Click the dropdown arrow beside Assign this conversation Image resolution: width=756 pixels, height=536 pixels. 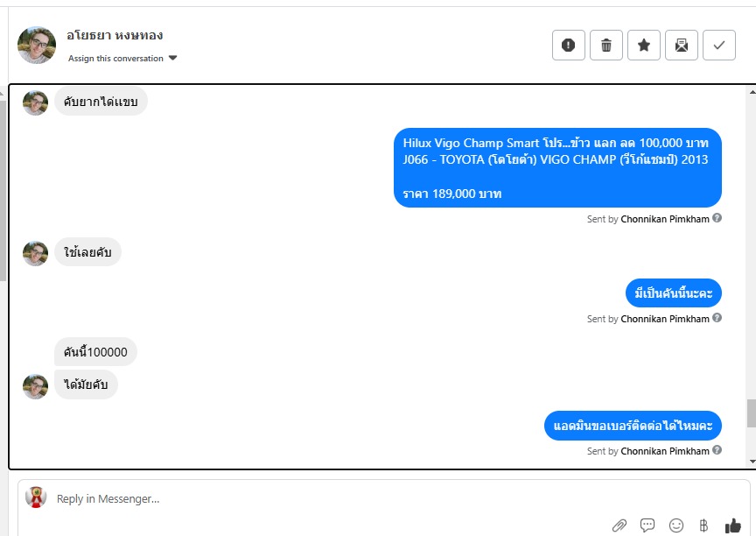coord(172,59)
